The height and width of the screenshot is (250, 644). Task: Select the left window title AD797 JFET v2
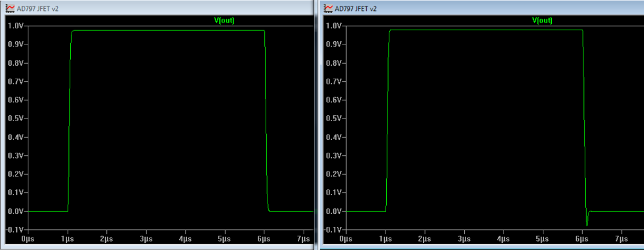(38, 8)
